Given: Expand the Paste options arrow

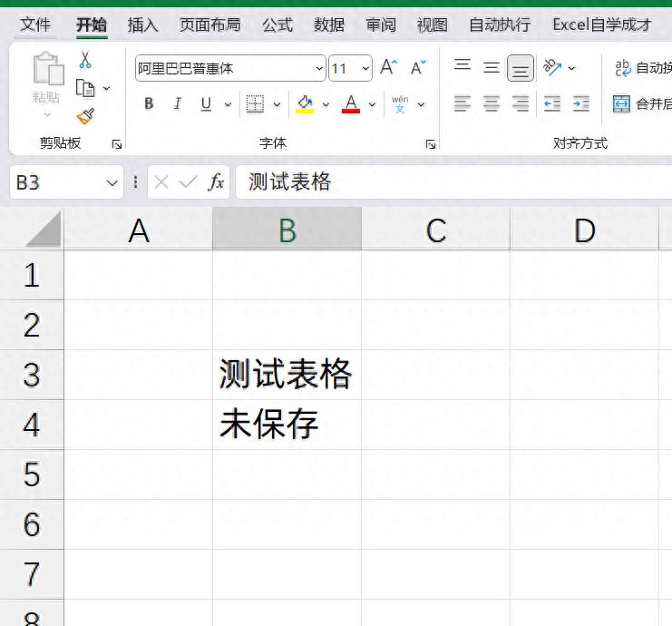Looking at the screenshot, I should [x=47, y=114].
